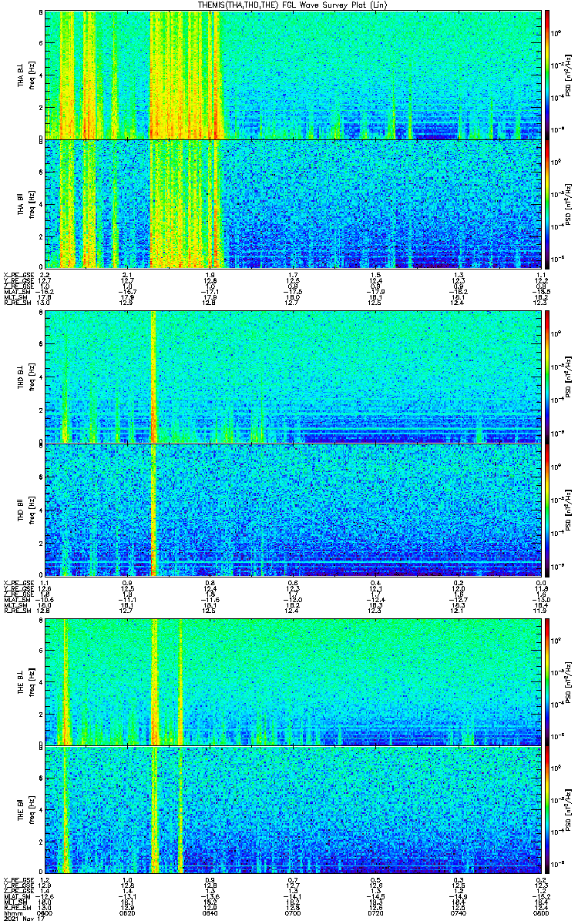
Task: Select the THD BII spectrogram panel
Action: pos(293,509)
